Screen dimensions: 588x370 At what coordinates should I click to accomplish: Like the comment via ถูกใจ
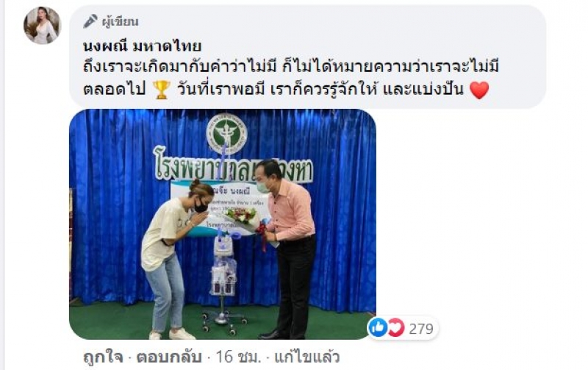103,357
